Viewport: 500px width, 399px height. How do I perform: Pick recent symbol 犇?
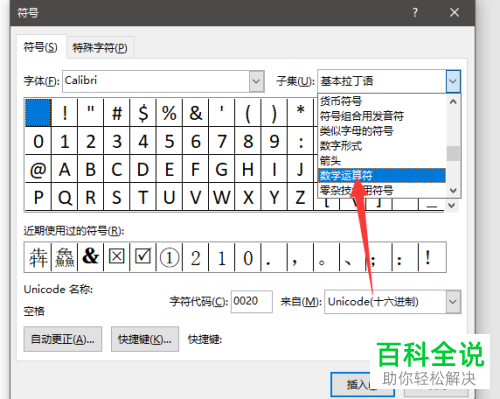[38, 257]
